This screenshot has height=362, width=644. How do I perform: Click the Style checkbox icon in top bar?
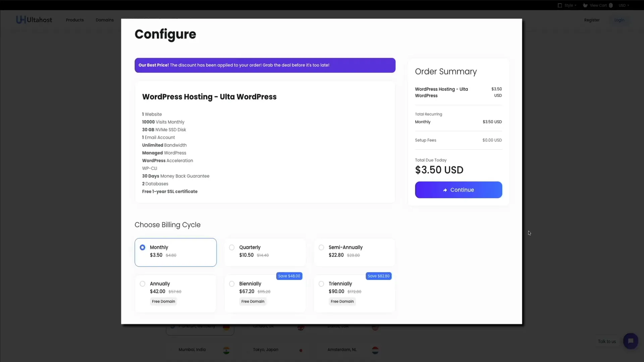click(x=560, y=5)
